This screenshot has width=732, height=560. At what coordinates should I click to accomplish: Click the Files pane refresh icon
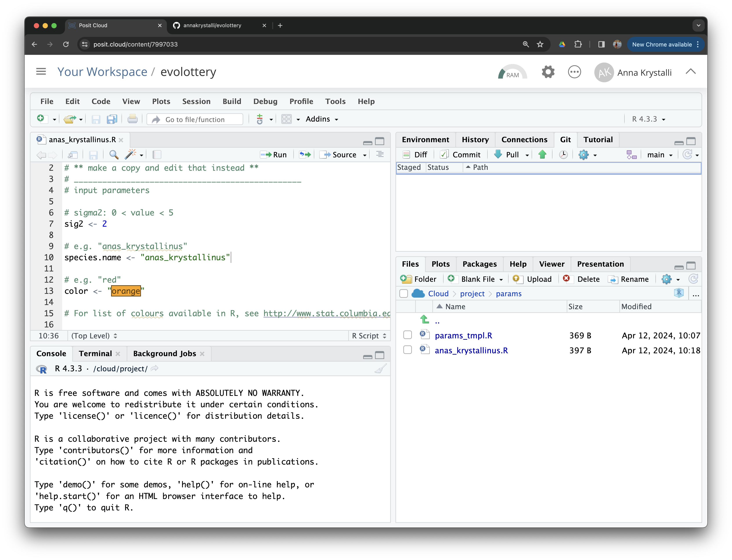pyautogui.click(x=694, y=279)
